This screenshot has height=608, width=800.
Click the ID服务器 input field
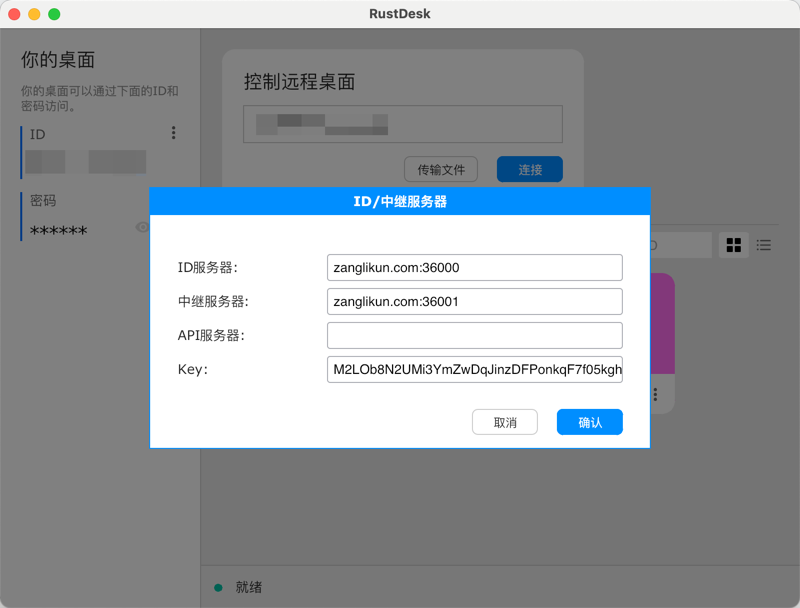[x=474, y=267]
